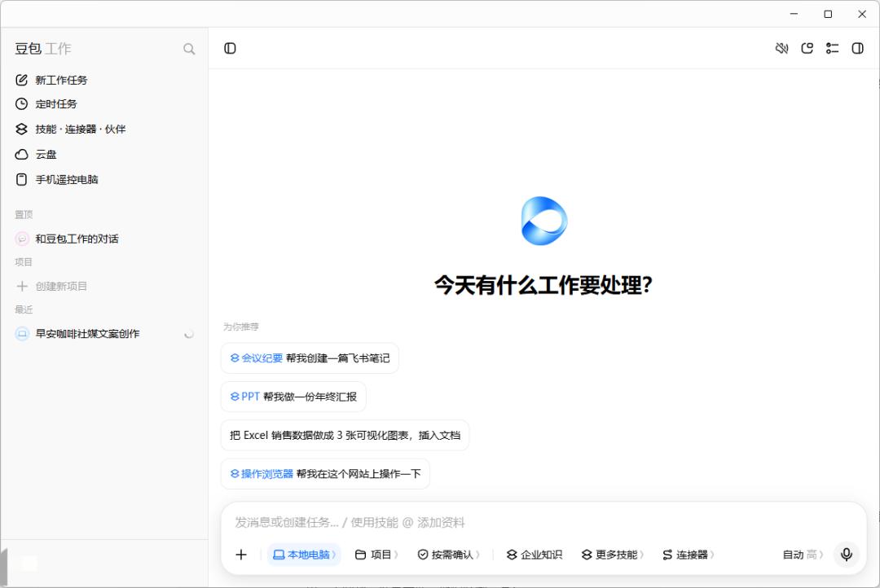
Task: Expand 更多技能 options
Action: (612, 555)
